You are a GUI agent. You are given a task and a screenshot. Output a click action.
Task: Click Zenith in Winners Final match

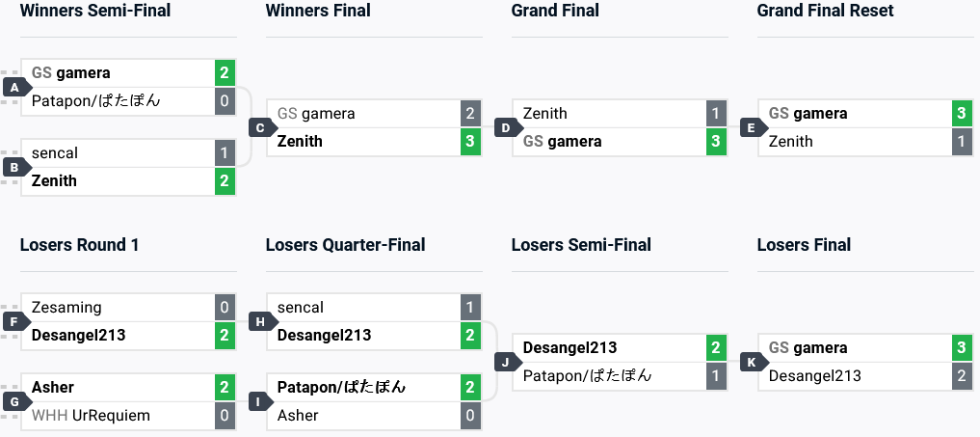[x=300, y=142]
